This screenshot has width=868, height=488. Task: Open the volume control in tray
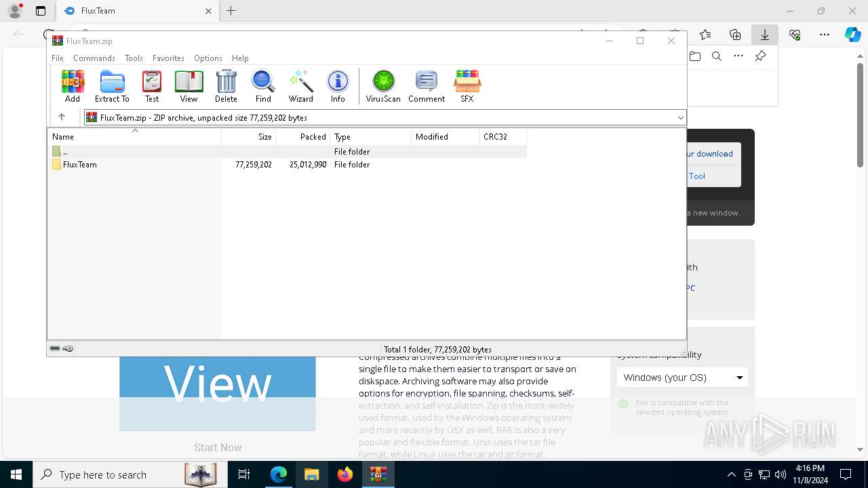pyautogui.click(x=781, y=474)
